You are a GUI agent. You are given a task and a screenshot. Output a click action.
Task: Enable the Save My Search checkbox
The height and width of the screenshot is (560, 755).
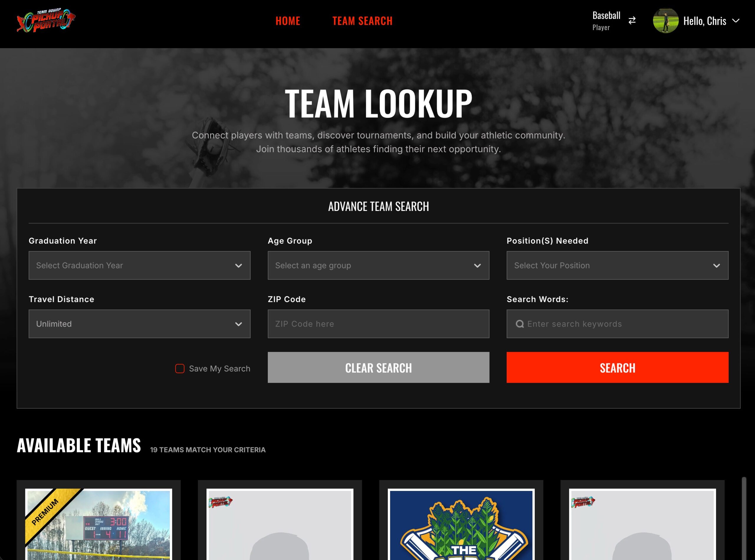180,369
